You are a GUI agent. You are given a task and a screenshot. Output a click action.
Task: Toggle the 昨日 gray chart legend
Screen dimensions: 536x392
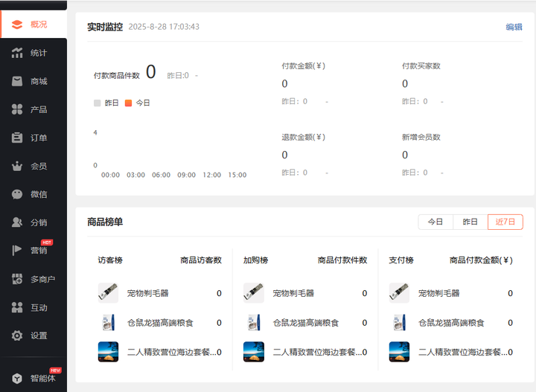[106, 103]
